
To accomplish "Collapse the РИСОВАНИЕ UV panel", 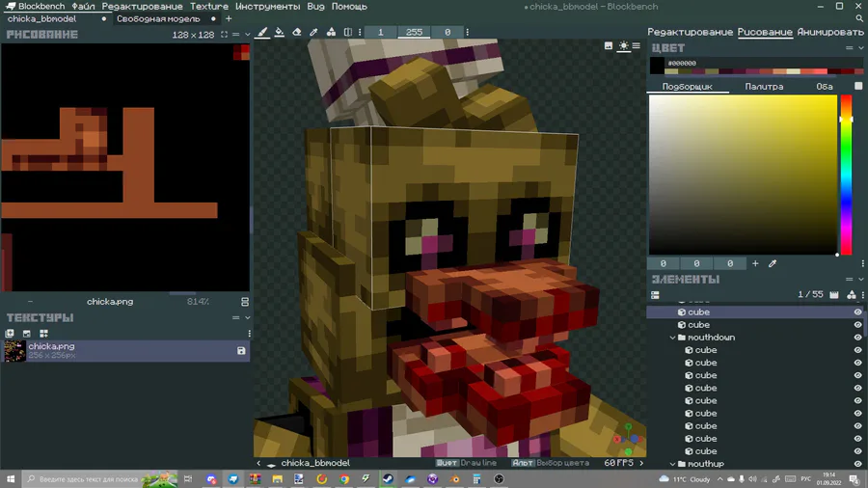I will tap(248, 35).
